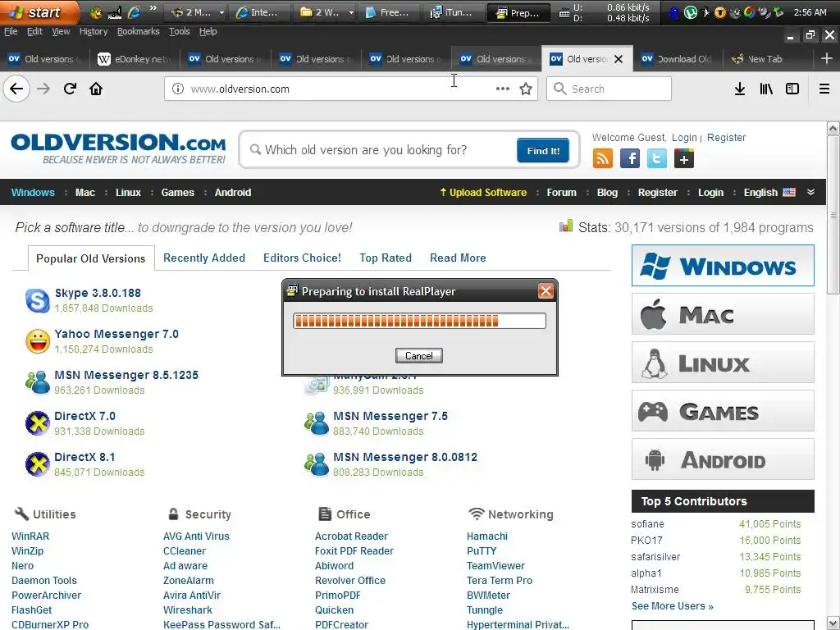Reload the page with the refresh icon
This screenshot has height=630, width=840.
click(70, 89)
